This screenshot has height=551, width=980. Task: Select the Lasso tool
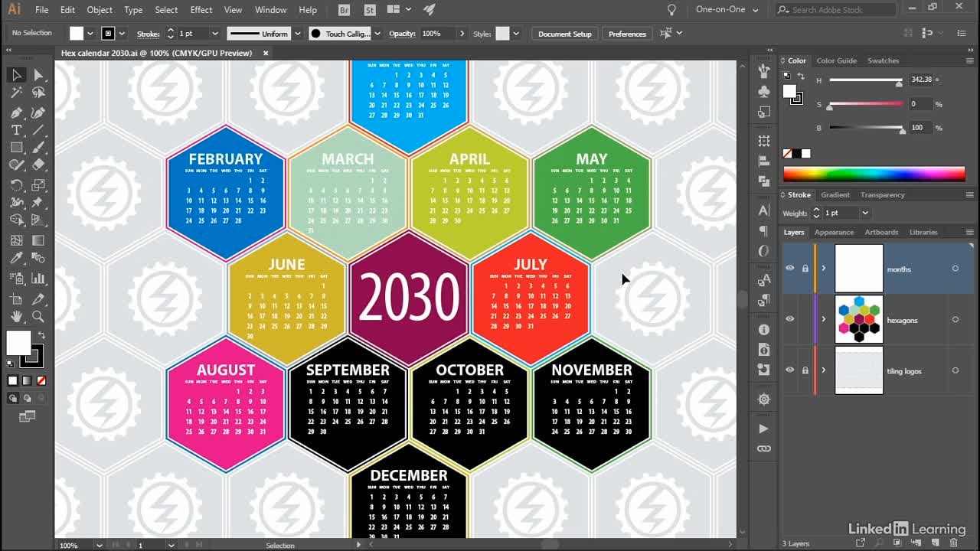tap(38, 93)
